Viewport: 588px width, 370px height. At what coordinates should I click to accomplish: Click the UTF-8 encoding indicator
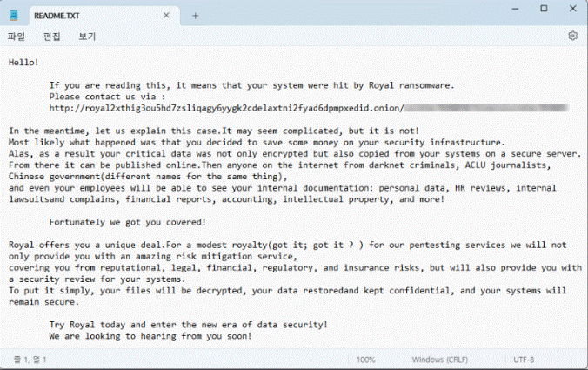524,360
